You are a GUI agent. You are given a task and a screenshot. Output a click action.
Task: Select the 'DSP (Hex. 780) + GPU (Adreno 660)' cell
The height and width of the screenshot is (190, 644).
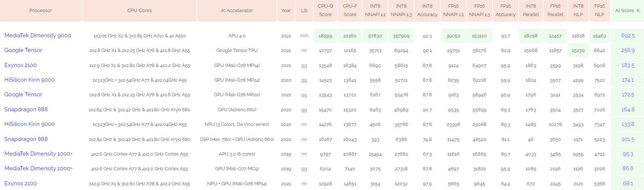click(x=237, y=139)
